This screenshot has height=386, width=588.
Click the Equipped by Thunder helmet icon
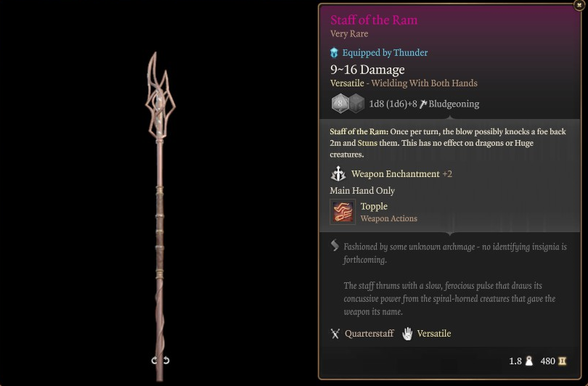pos(334,53)
